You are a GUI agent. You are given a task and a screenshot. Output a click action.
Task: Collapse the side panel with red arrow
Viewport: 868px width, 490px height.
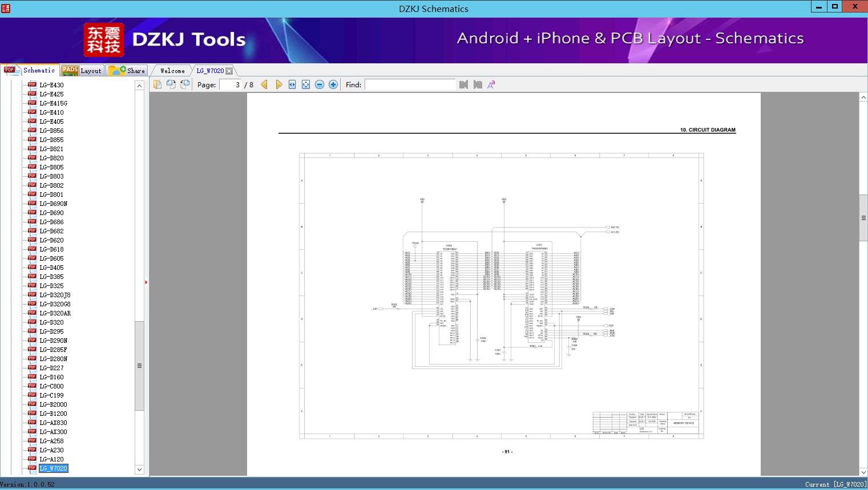146,282
